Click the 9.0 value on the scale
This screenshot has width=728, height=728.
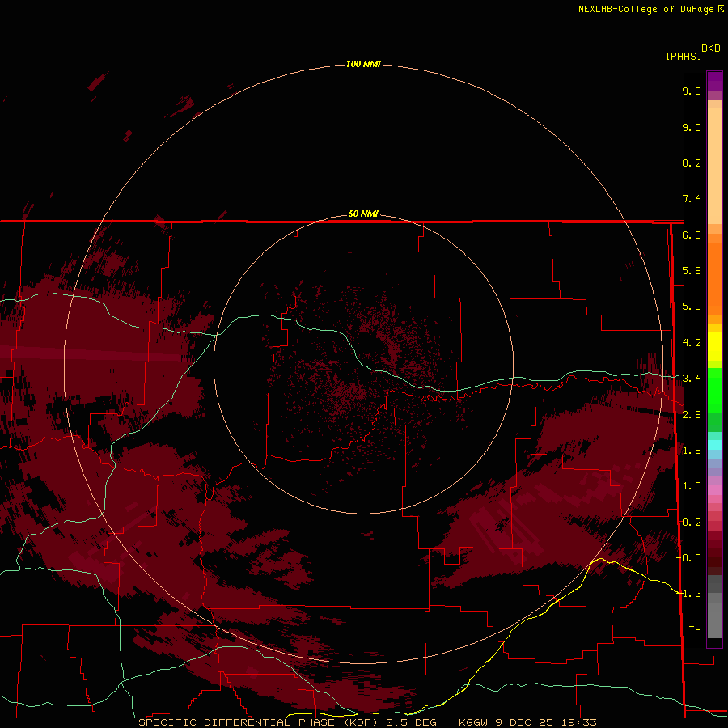click(x=692, y=127)
